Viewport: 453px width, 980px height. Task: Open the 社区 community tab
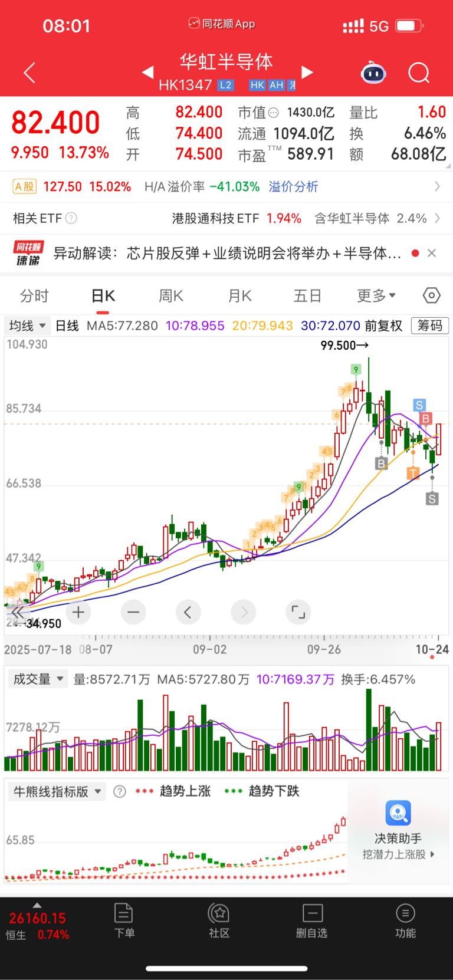(219, 920)
